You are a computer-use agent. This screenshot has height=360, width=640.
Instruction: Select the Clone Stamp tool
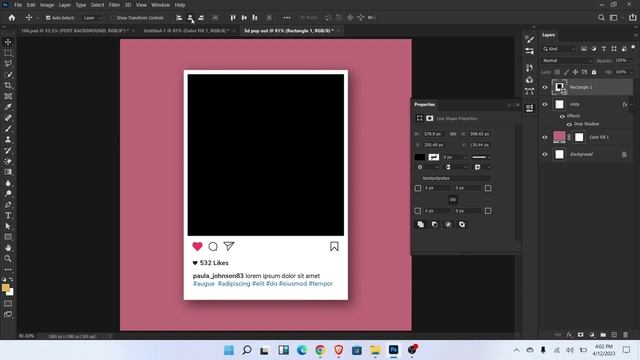pos(8,139)
